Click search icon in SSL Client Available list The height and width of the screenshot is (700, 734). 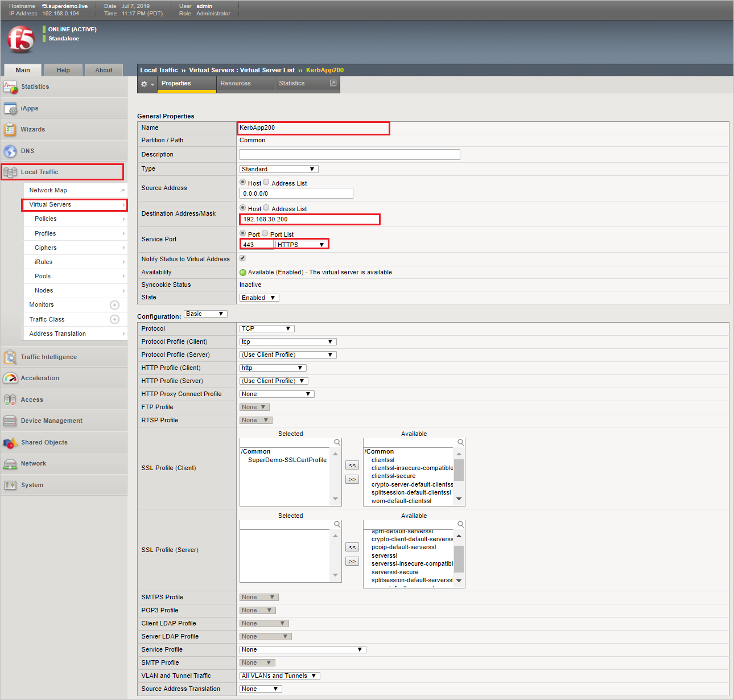coord(461,443)
